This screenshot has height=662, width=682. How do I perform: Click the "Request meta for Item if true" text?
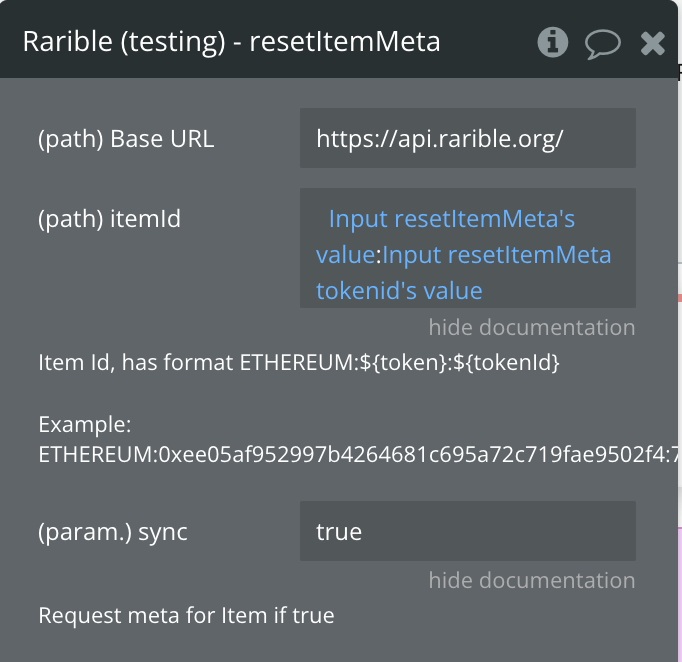pyautogui.click(x=186, y=615)
